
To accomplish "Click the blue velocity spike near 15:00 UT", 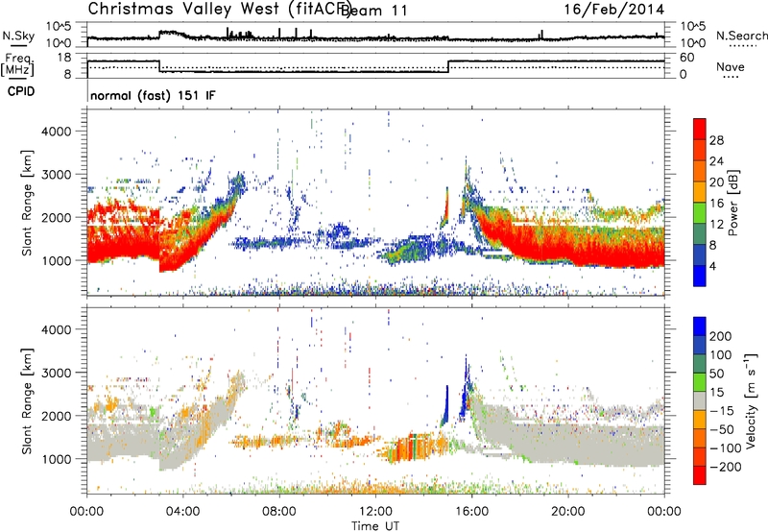I will 445,406.
